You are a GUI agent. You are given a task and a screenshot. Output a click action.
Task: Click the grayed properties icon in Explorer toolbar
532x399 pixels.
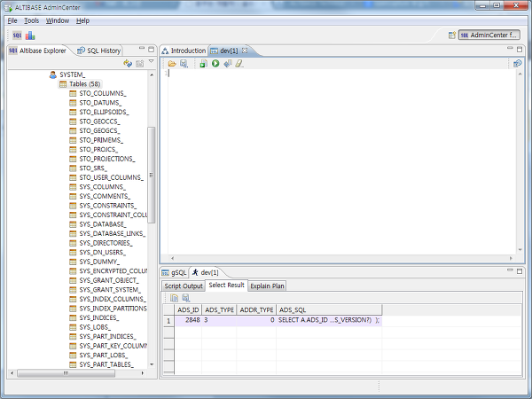tap(140, 64)
